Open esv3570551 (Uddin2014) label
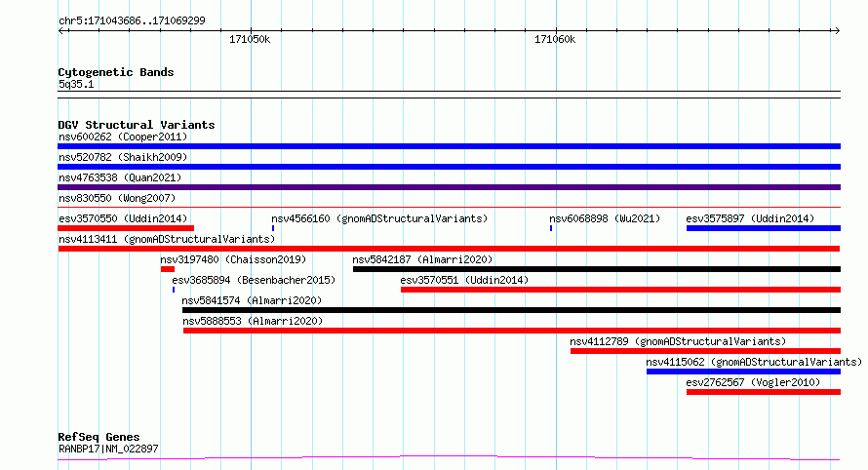 [x=464, y=280]
